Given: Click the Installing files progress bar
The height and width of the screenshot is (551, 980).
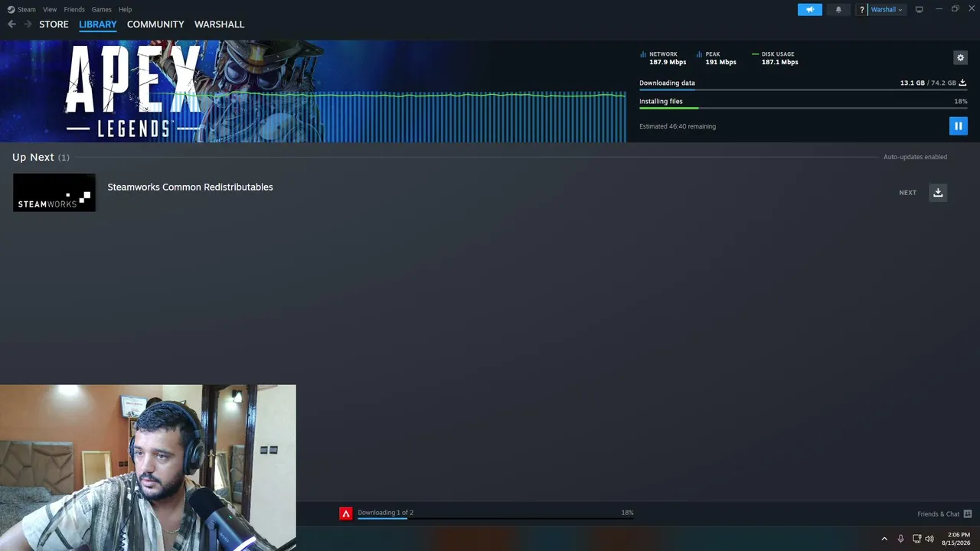Looking at the screenshot, I should click(x=803, y=108).
